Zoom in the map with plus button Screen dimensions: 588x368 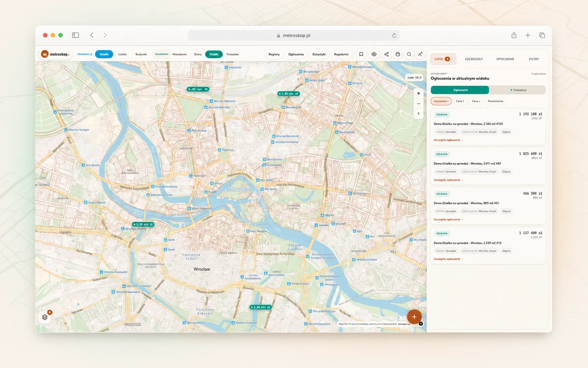(418, 93)
